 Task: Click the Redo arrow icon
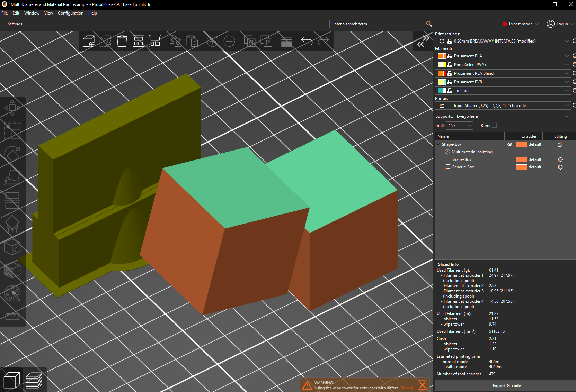click(x=324, y=41)
